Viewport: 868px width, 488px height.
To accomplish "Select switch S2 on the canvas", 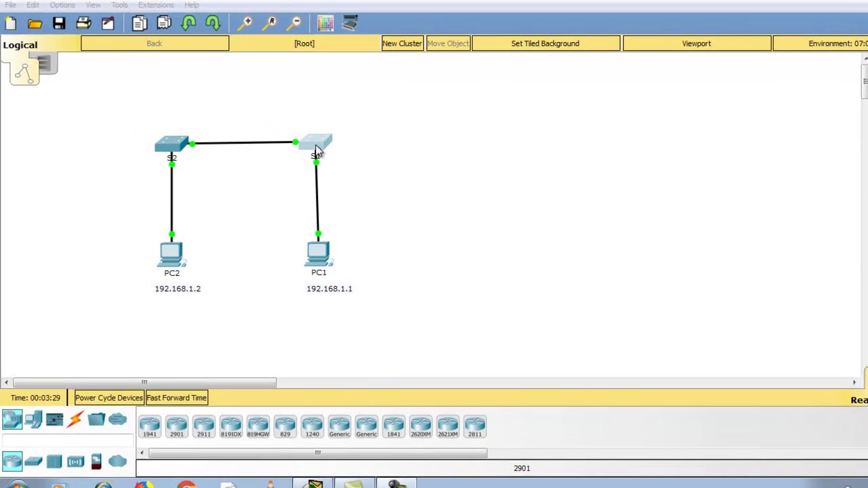I will [x=172, y=144].
